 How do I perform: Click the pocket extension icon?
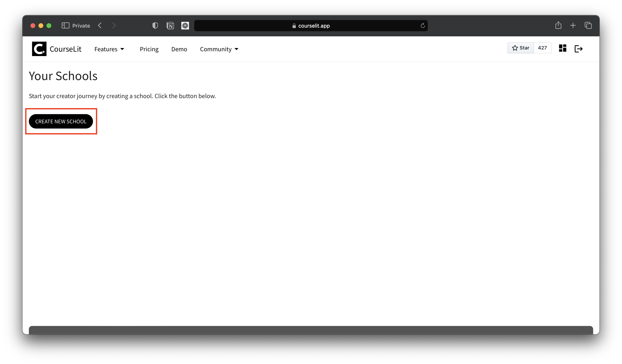coord(185,26)
